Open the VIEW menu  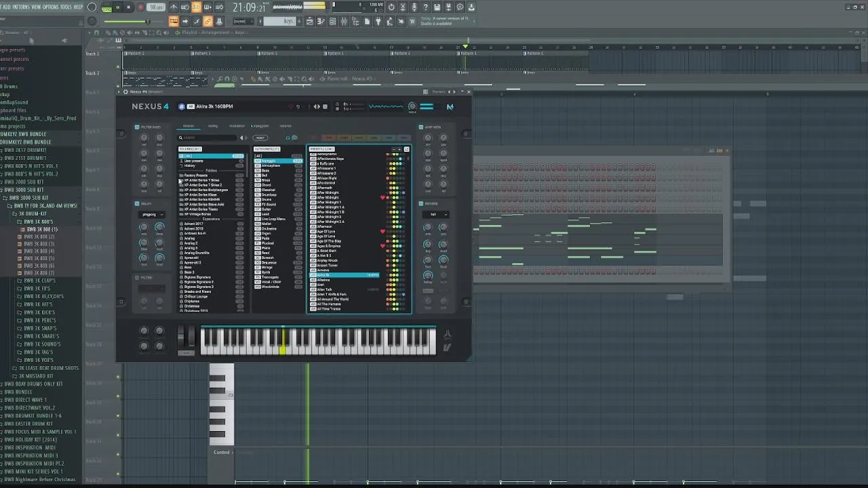pyautogui.click(x=36, y=7)
